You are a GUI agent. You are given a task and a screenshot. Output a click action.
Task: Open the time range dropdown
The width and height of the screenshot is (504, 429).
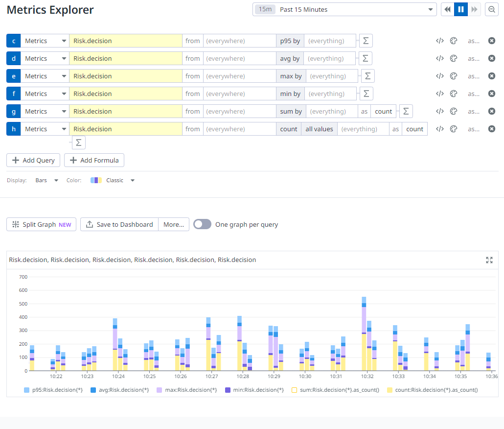tap(344, 9)
